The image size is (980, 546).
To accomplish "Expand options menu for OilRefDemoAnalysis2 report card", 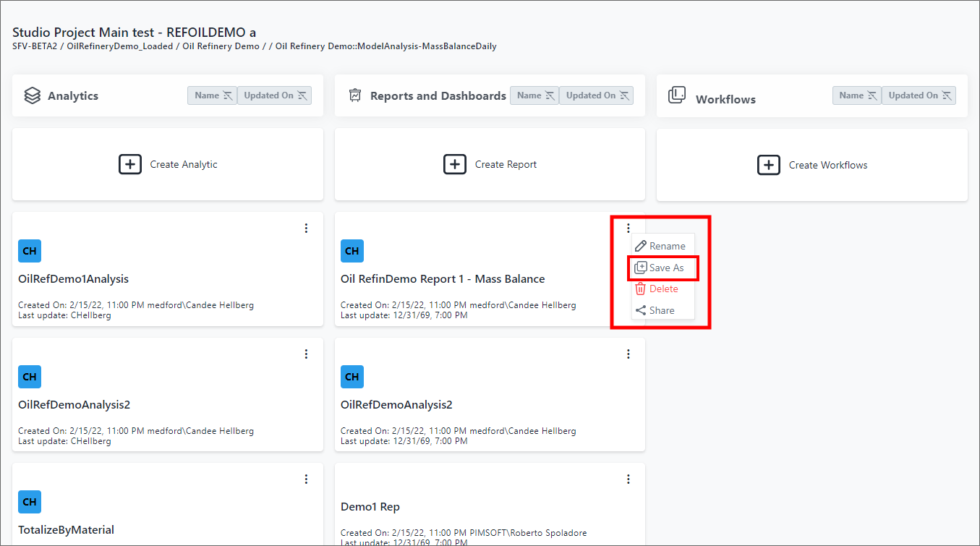I will coord(628,354).
